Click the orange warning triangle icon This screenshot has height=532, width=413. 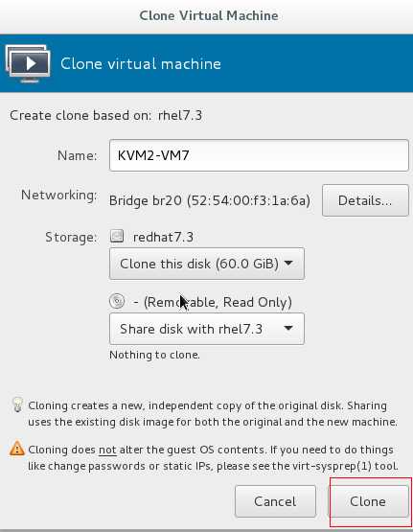click(16, 449)
